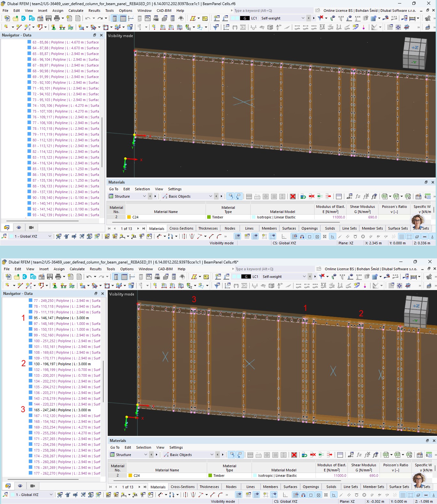The height and width of the screenshot is (504, 437).
Task: Click New Node star icon in lower window toolbar
Action: 8,286
